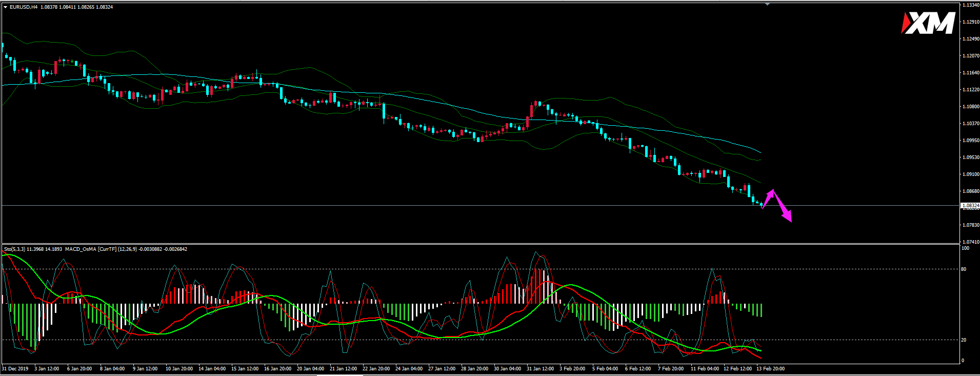Click the XM logo in the corner

click(928, 24)
